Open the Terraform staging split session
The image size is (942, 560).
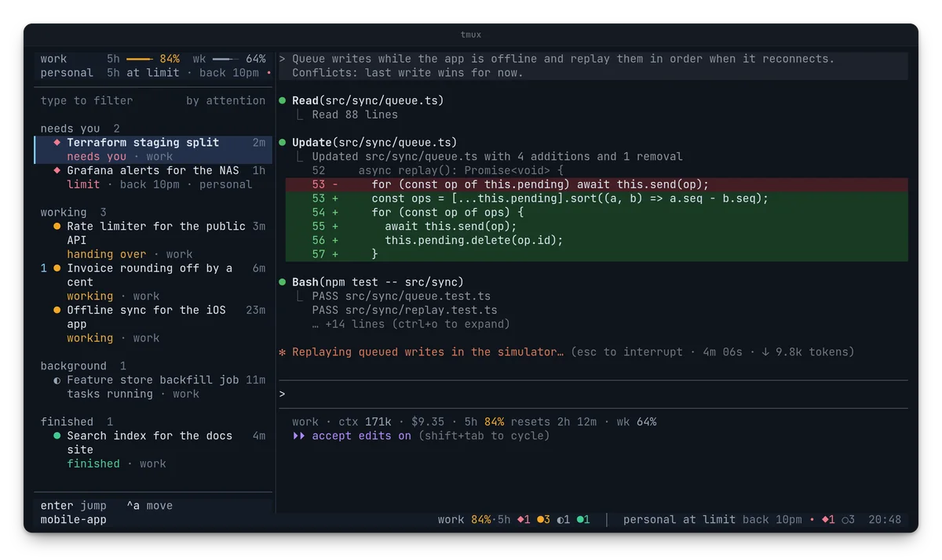(x=153, y=150)
